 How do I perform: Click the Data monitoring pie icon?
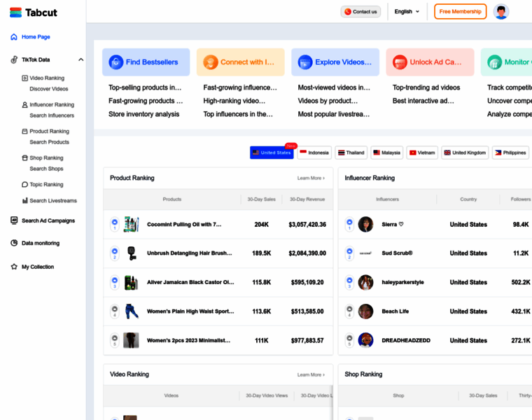click(x=14, y=243)
